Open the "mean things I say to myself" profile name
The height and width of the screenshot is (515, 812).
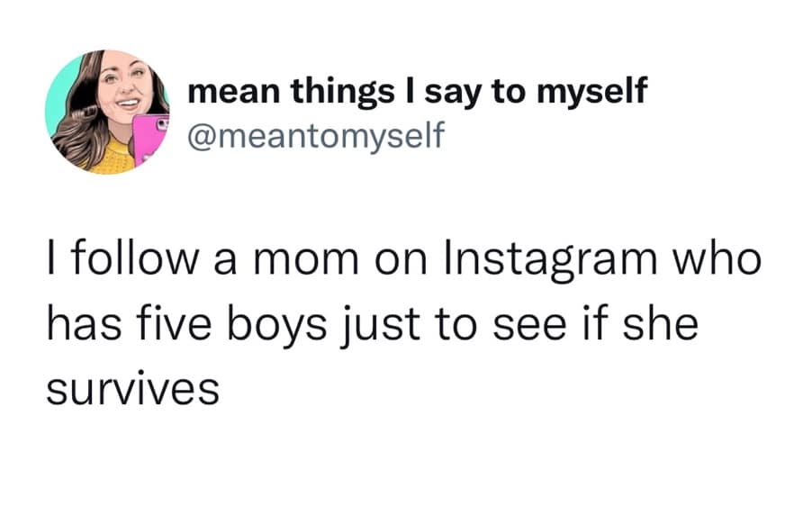pyautogui.click(x=418, y=93)
